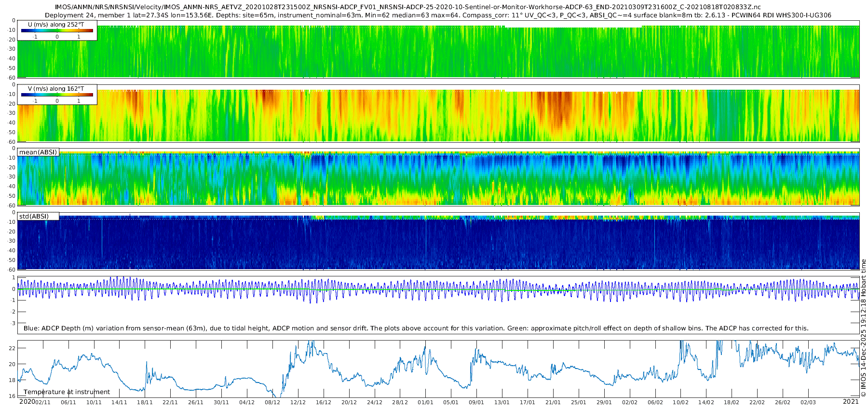The width and height of the screenshot is (868, 410).
Task: Click the 2020 year label at axis start
Action: 27,401
